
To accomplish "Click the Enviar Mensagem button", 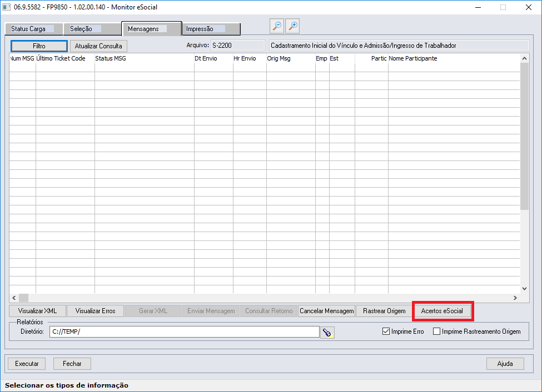I will coord(211,311).
